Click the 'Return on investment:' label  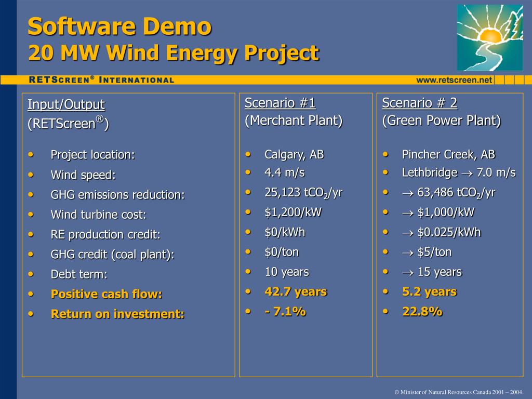point(118,314)
